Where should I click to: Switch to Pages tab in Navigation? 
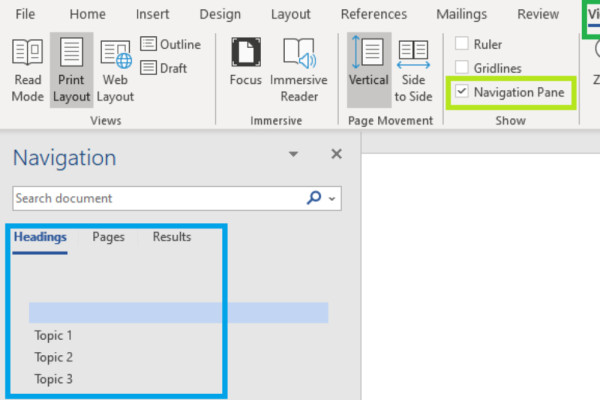click(x=109, y=237)
